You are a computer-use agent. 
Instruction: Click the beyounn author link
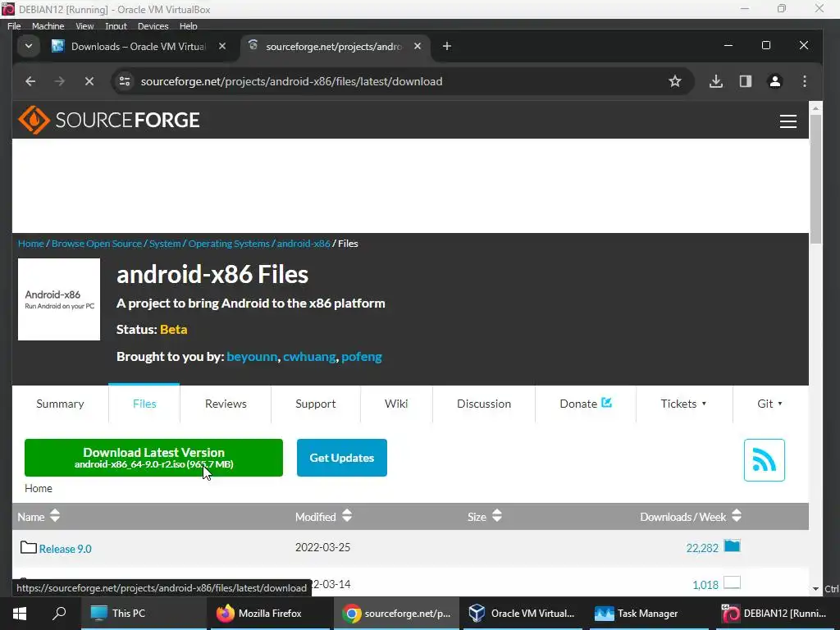click(x=252, y=356)
